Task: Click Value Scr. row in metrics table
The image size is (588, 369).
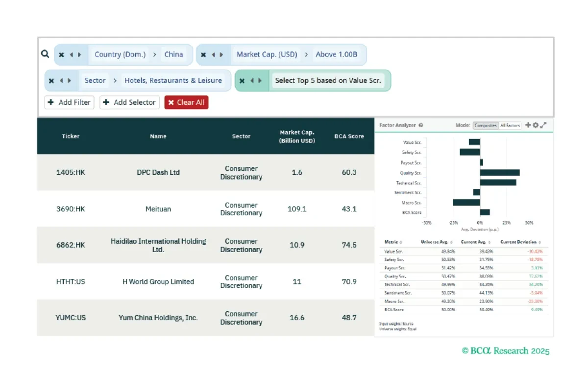Action: 464,252
